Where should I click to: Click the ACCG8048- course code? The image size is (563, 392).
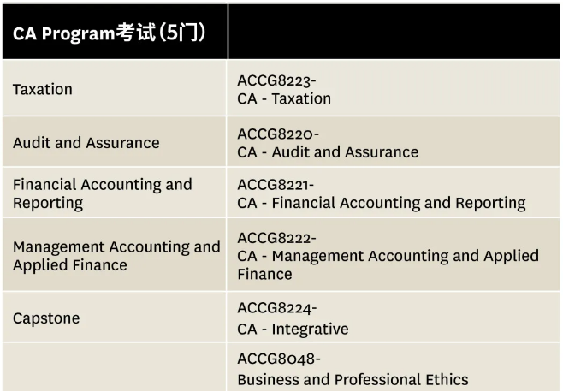tap(279, 359)
